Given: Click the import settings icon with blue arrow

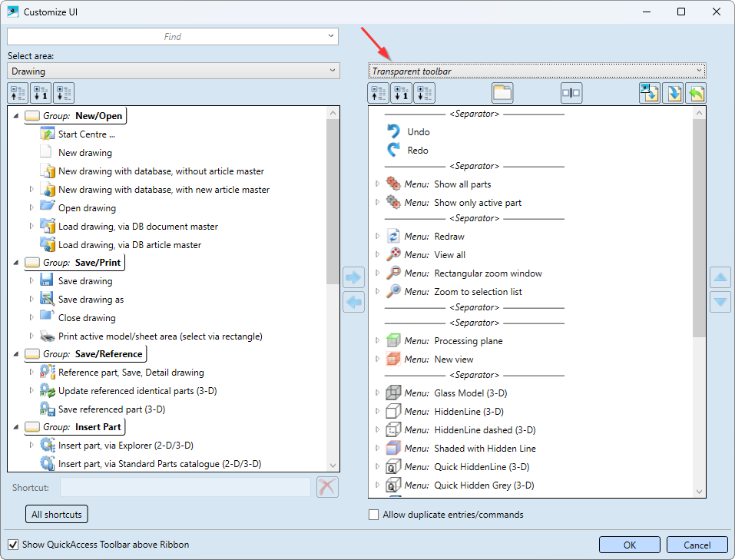Looking at the screenshot, I should coord(651,93).
